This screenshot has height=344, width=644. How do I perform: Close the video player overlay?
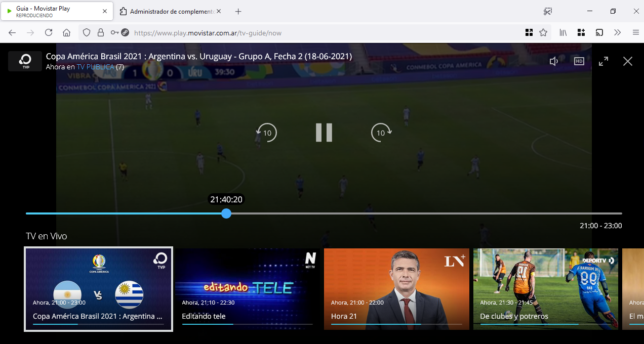click(x=628, y=61)
